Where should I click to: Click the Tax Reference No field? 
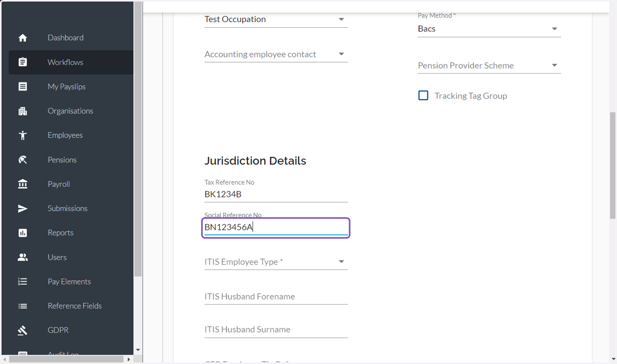pyautogui.click(x=276, y=194)
